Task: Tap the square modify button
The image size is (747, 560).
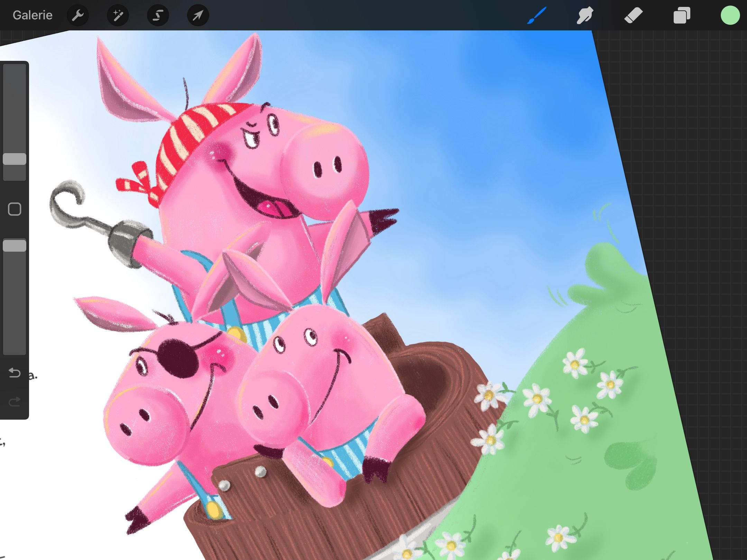Action: [x=15, y=209]
